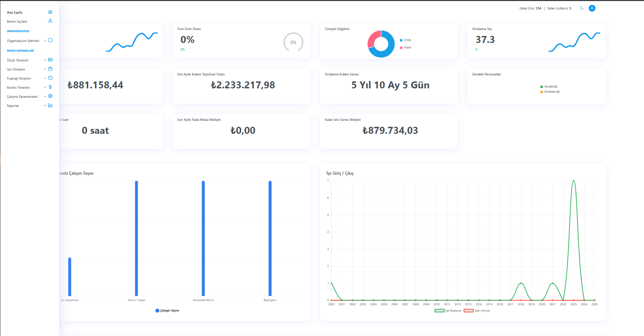The width and height of the screenshot is (644, 336).
Task: Open the user profile avatar
Action: tap(592, 8)
